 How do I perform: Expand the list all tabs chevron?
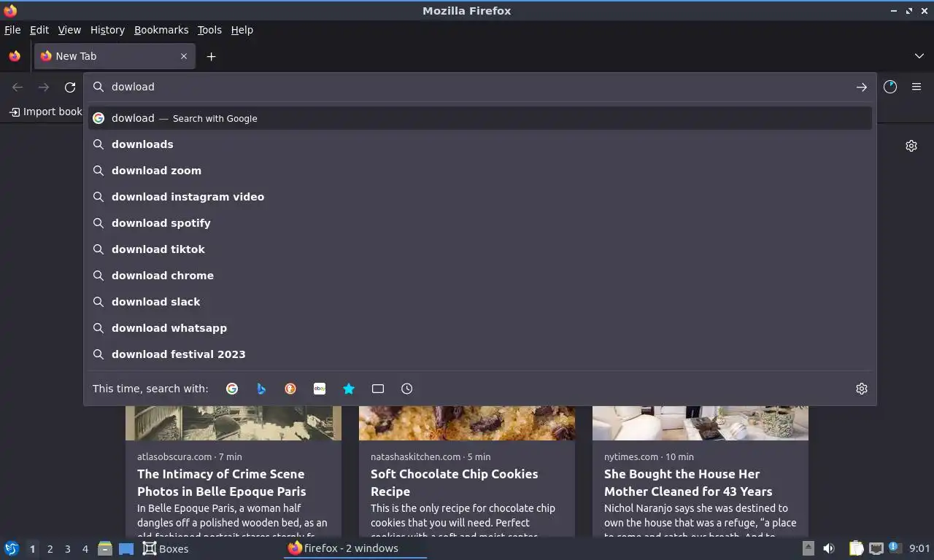click(x=919, y=56)
